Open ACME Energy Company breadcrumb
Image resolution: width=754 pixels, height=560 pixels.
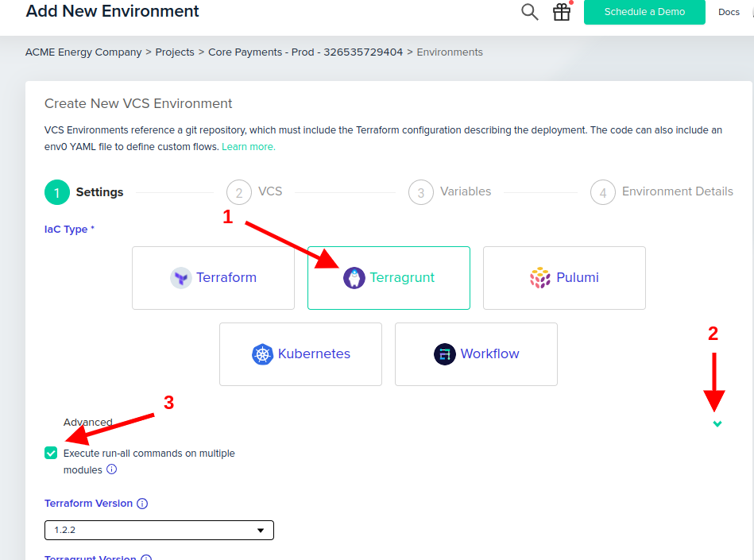83,52
